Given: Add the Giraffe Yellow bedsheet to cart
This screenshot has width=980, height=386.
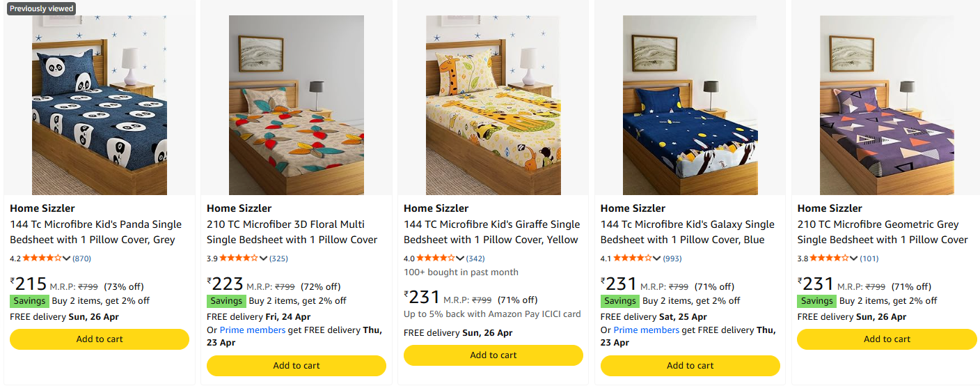Looking at the screenshot, I should [493, 355].
